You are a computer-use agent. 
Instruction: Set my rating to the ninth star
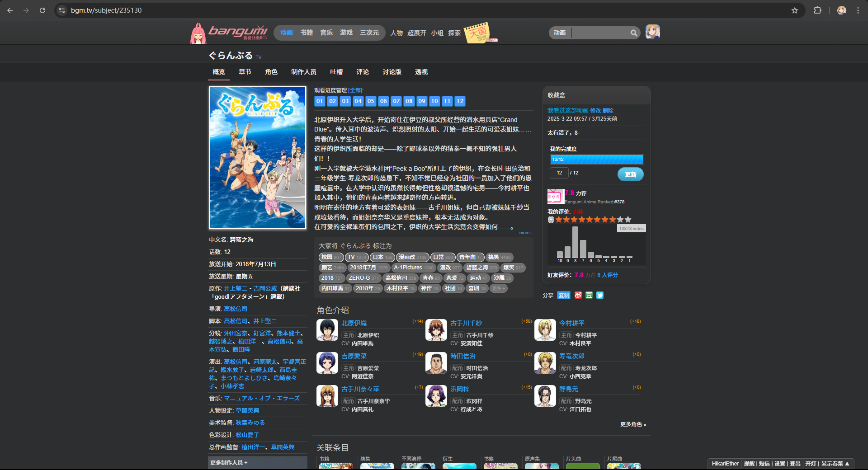click(x=620, y=220)
